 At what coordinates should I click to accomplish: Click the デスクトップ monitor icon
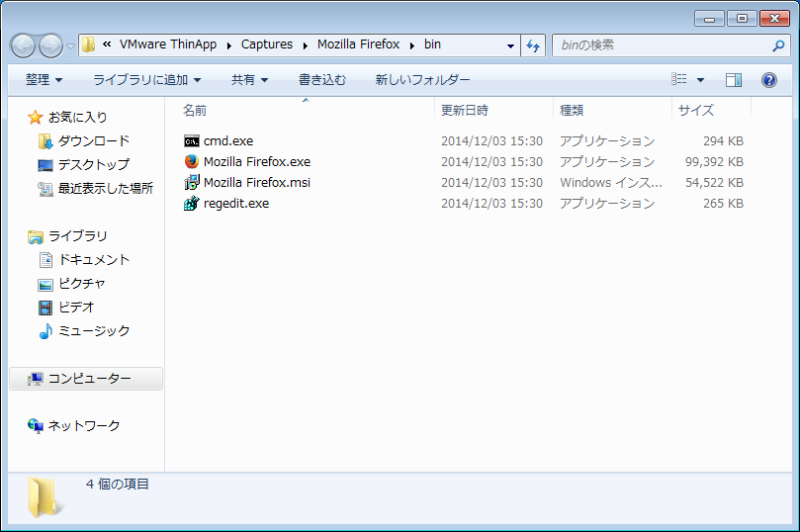(45, 165)
